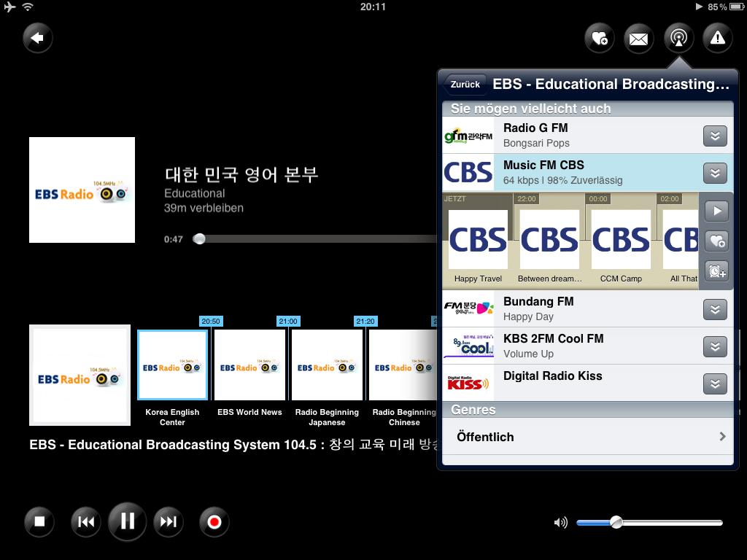Screen dimensions: 747x560
Task: Open the All That CBS program
Action: 681,239
